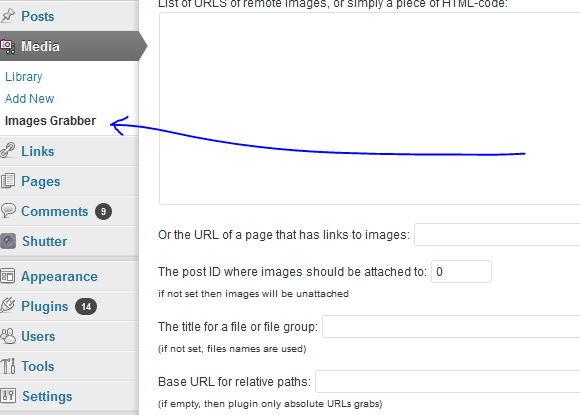Viewport: 580px width, 415px height.
Task: Click the Users people icon
Action: click(8, 336)
